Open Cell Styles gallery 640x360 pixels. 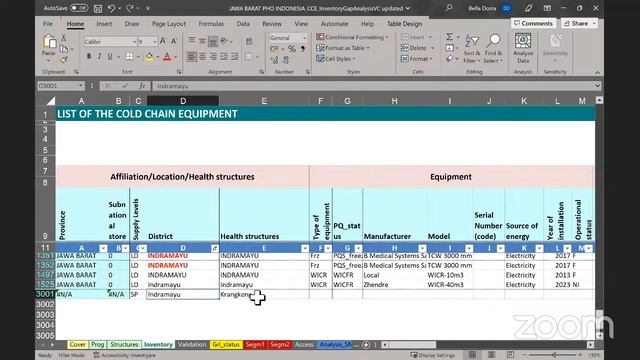(336, 59)
